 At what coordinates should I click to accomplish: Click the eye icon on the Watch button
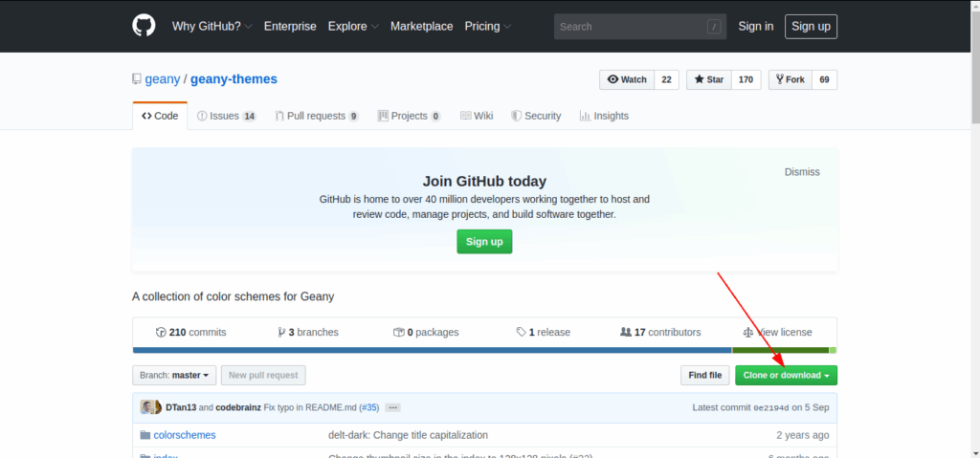pos(613,79)
